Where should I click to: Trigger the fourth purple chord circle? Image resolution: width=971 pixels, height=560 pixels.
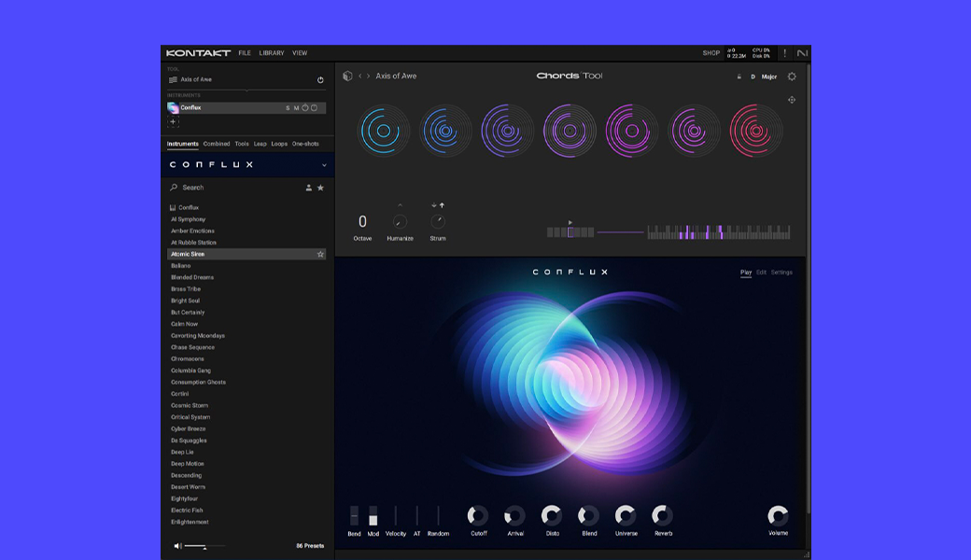[570, 131]
